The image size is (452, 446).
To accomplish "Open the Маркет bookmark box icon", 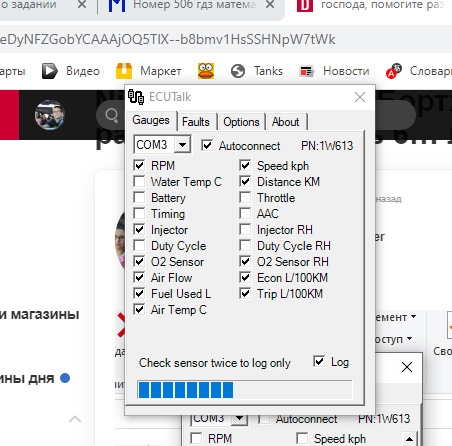I will 124,71.
